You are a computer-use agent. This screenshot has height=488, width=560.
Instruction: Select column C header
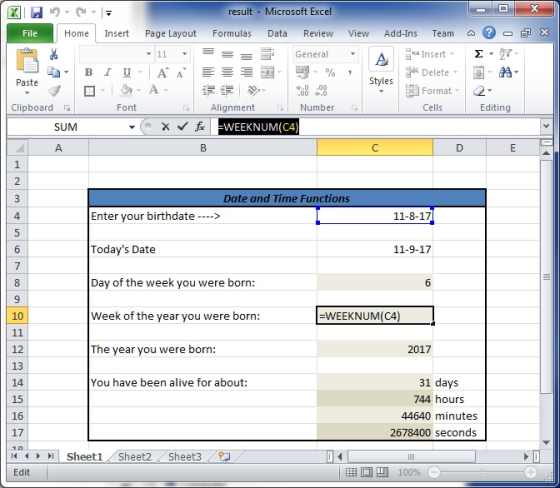click(375, 148)
